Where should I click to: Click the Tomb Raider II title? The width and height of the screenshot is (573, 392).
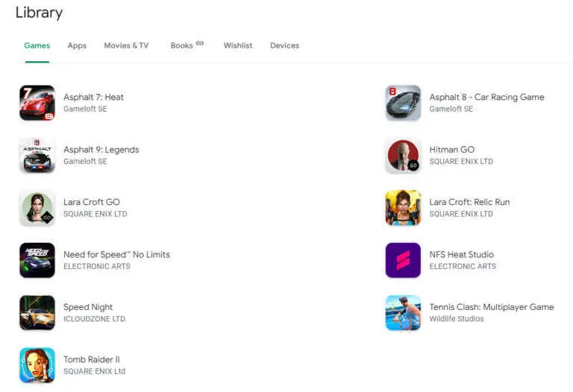[92, 359]
